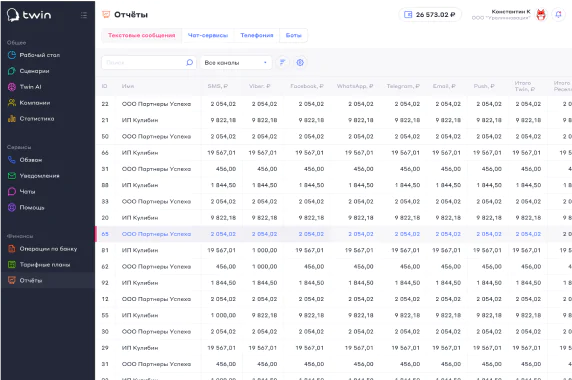
Task: Open table settings gear icon
Action: (300, 62)
